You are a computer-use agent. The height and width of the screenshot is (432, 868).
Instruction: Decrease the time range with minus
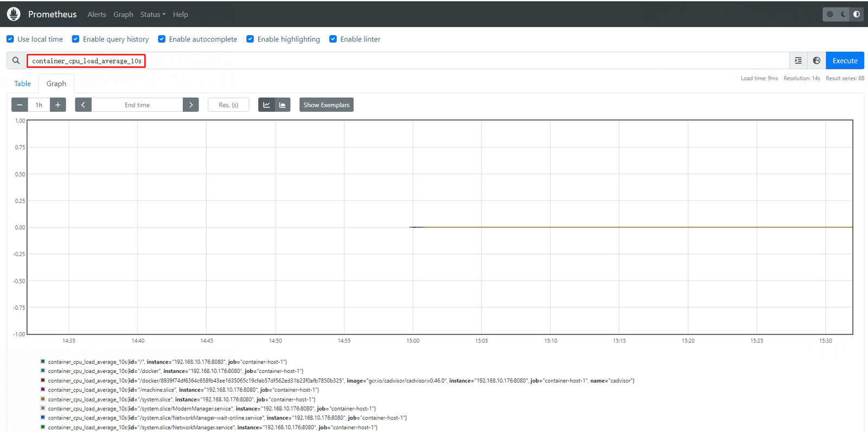tap(20, 105)
